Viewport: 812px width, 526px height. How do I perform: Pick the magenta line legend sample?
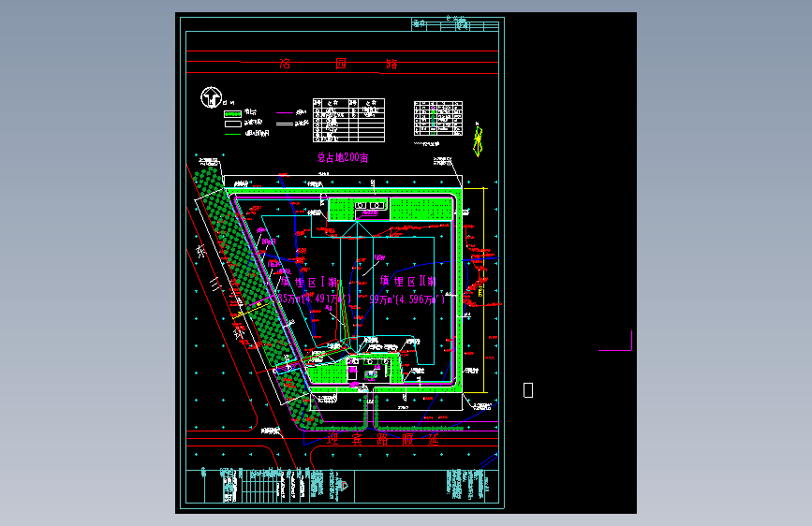tap(285, 112)
